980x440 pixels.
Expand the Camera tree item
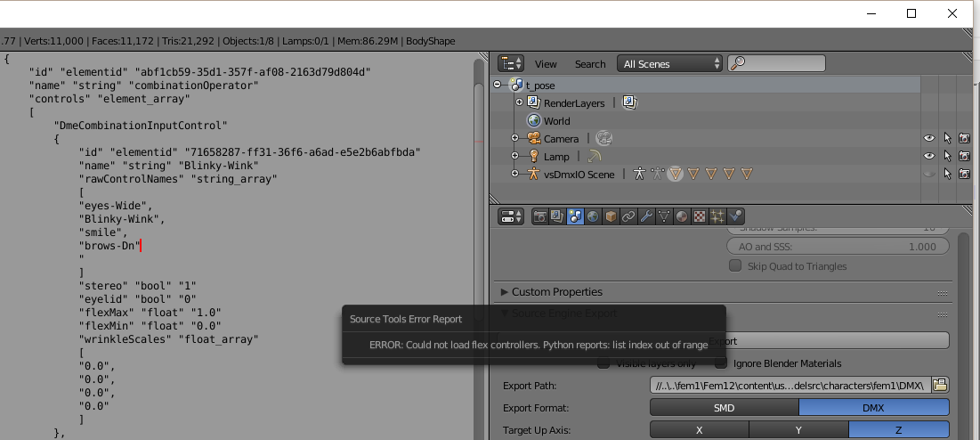(515, 137)
